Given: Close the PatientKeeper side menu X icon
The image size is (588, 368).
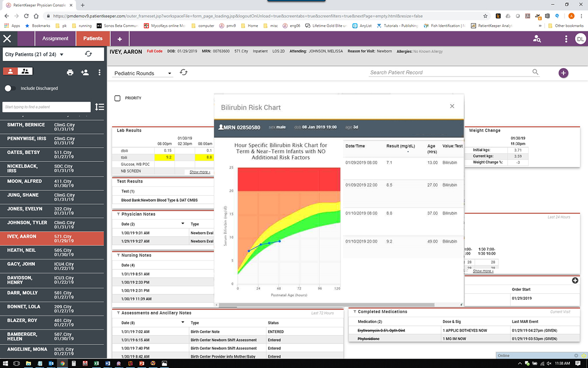Looking at the screenshot, I should tap(7, 38).
